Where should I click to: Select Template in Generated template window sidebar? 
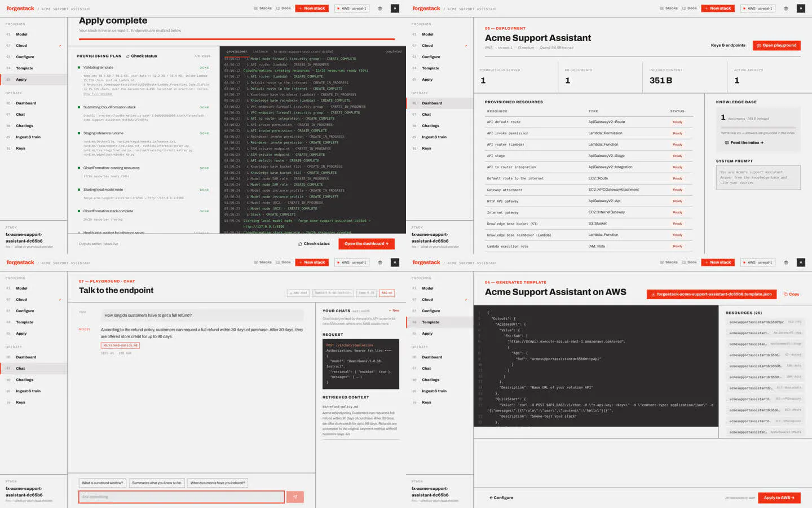pyautogui.click(x=440, y=322)
